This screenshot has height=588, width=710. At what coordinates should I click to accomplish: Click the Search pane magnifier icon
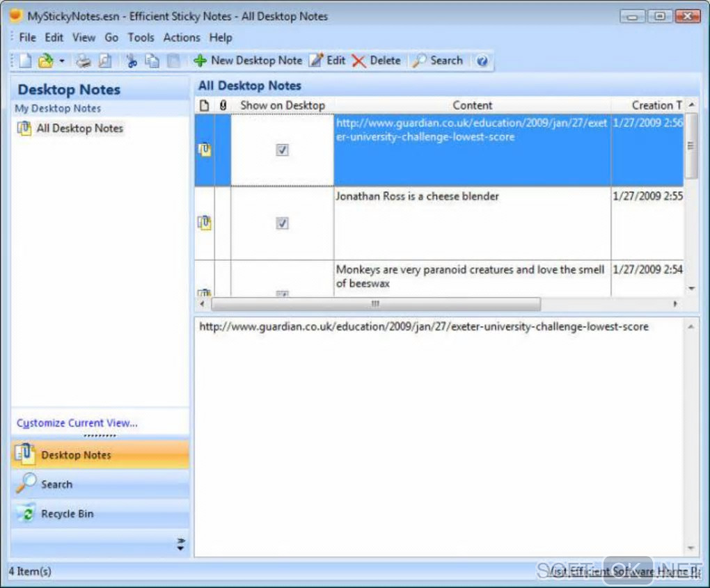pos(26,483)
